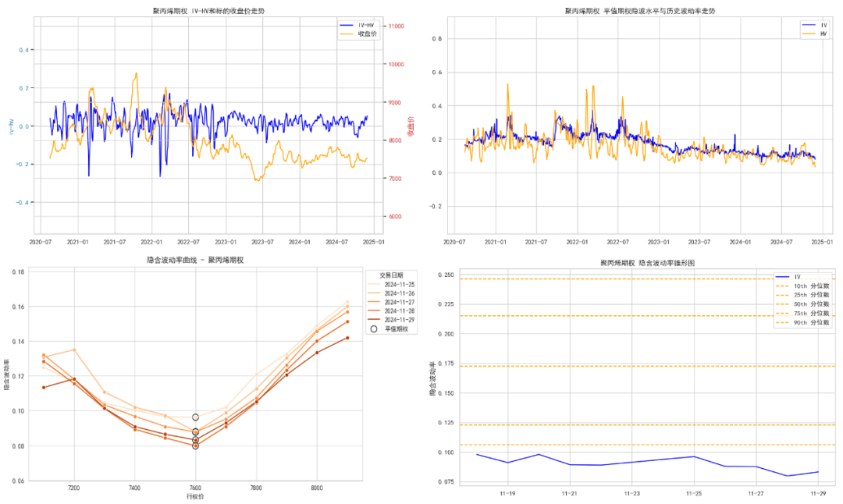
Task: Select IV legend entry in the cone chart
Action: point(788,277)
